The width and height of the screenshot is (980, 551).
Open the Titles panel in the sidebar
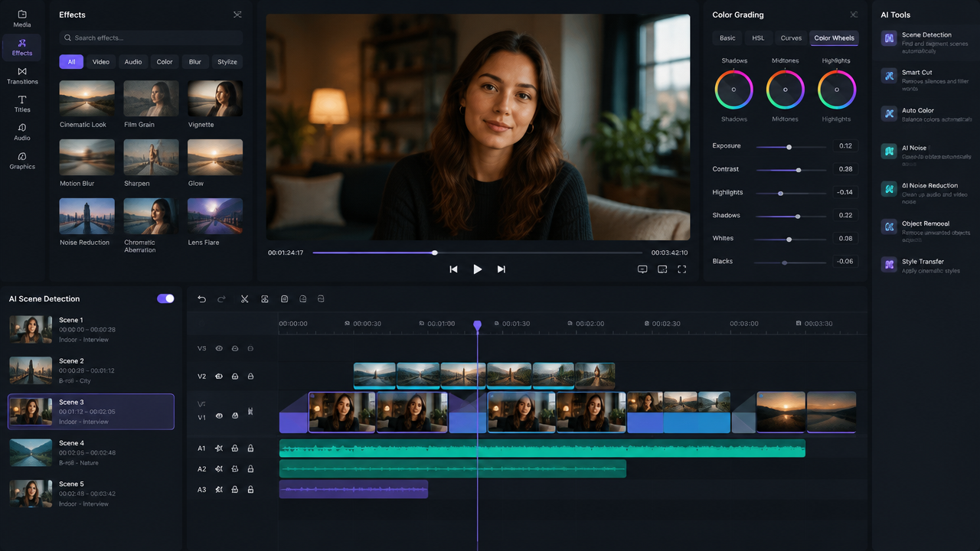pos(22,103)
